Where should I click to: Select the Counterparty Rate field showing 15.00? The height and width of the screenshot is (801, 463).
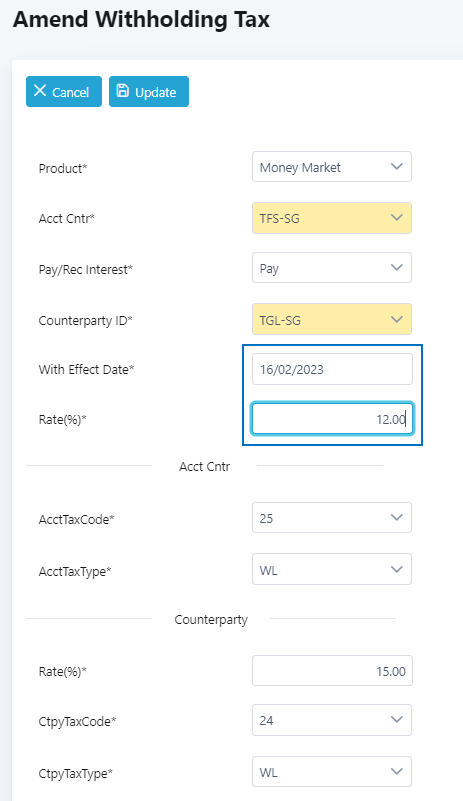point(332,671)
